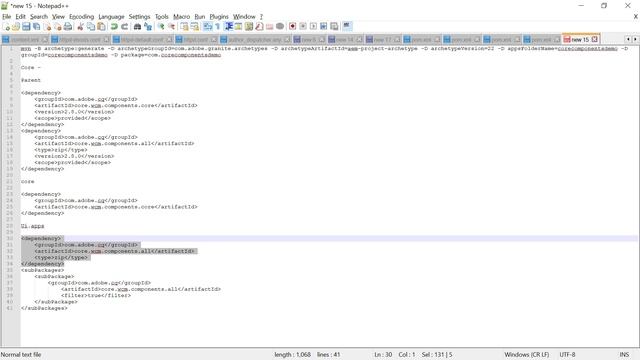Screen dimensions: 640x360
Task: Open the Plugins menu
Action: [x=219, y=17]
